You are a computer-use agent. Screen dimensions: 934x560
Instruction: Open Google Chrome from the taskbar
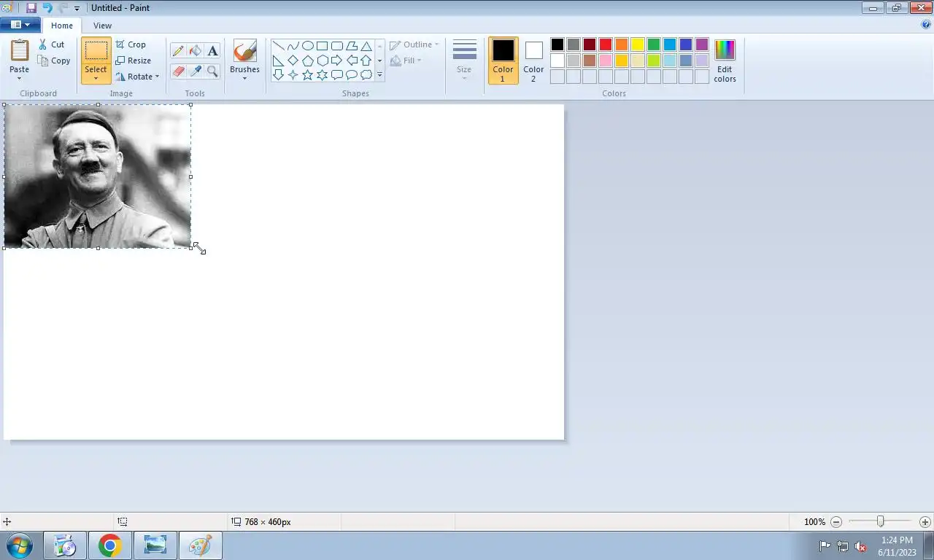(x=110, y=545)
